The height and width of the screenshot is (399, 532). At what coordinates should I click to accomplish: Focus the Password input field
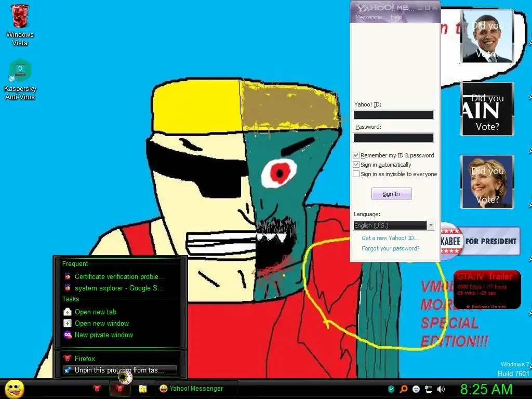point(393,137)
